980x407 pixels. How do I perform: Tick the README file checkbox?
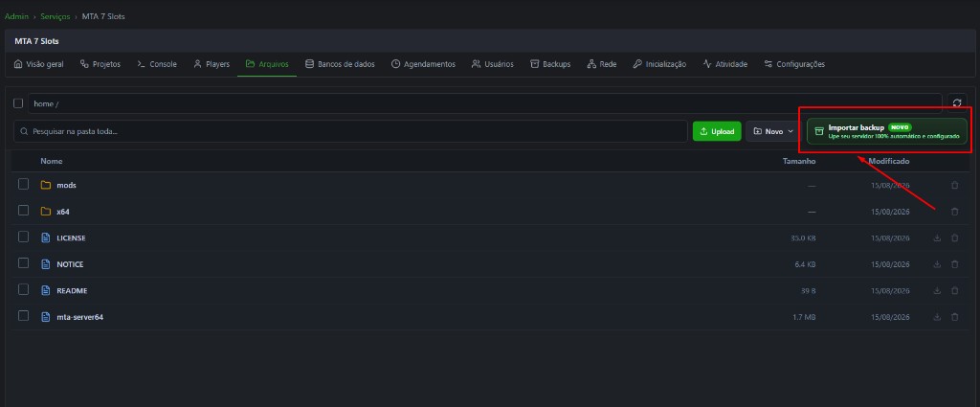click(23, 289)
